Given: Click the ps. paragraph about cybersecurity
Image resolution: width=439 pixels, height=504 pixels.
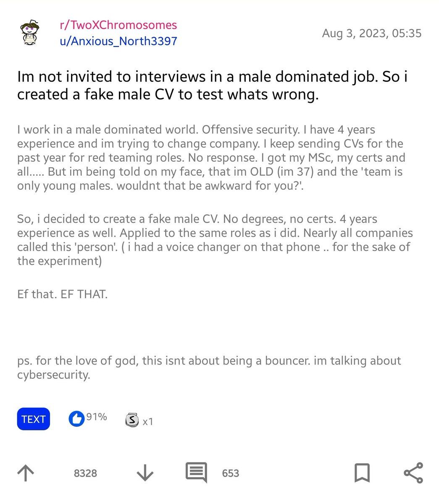Looking at the screenshot, I should coord(209,367).
